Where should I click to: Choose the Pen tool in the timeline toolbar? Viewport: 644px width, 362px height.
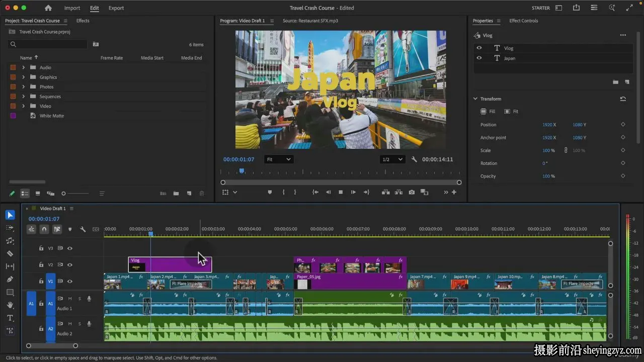click(10, 279)
